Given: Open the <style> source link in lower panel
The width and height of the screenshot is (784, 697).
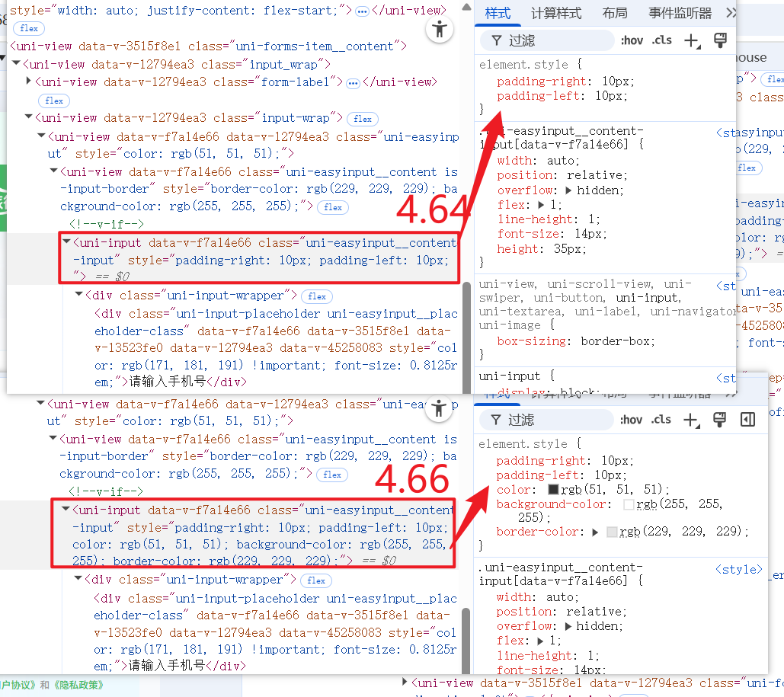Looking at the screenshot, I should coord(738,570).
